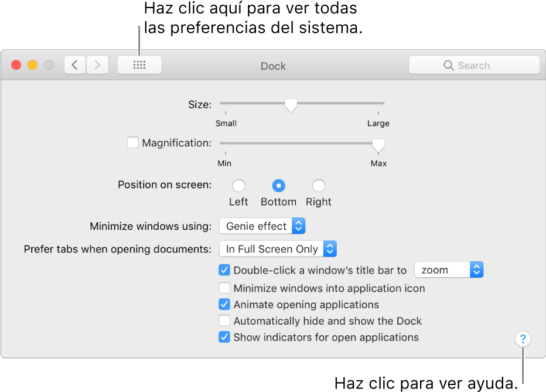Enable the Magnification checkbox
Screen dimensions: 546x392
pyautogui.click(x=133, y=142)
